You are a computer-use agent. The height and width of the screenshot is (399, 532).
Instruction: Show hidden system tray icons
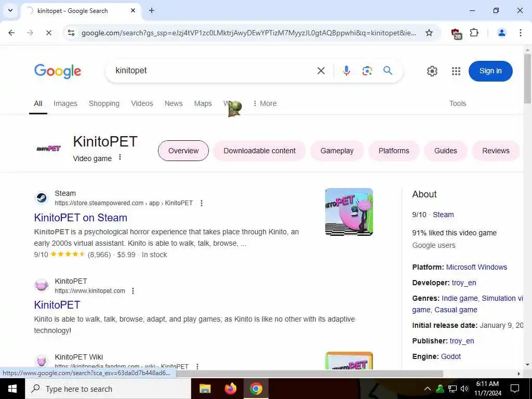pos(428,389)
